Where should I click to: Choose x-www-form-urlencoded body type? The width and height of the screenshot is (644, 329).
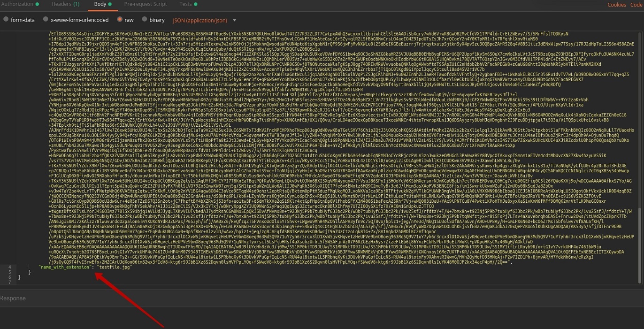point(46,20)
